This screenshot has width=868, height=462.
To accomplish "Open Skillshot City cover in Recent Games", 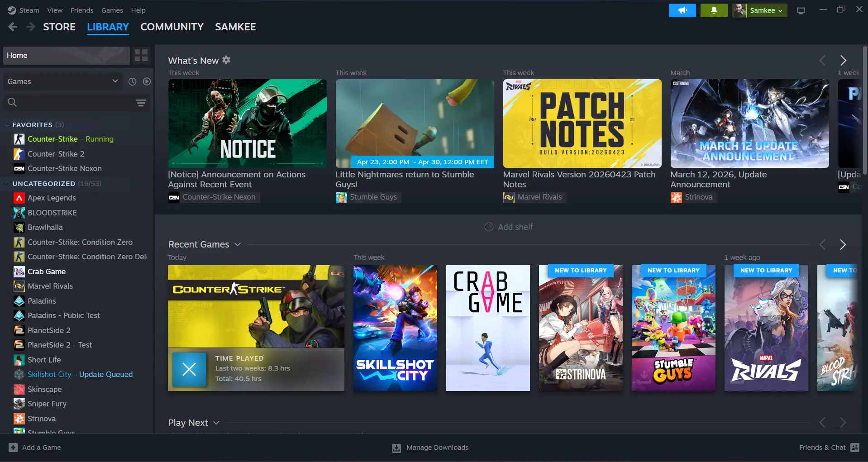I will tap(395, 328).
